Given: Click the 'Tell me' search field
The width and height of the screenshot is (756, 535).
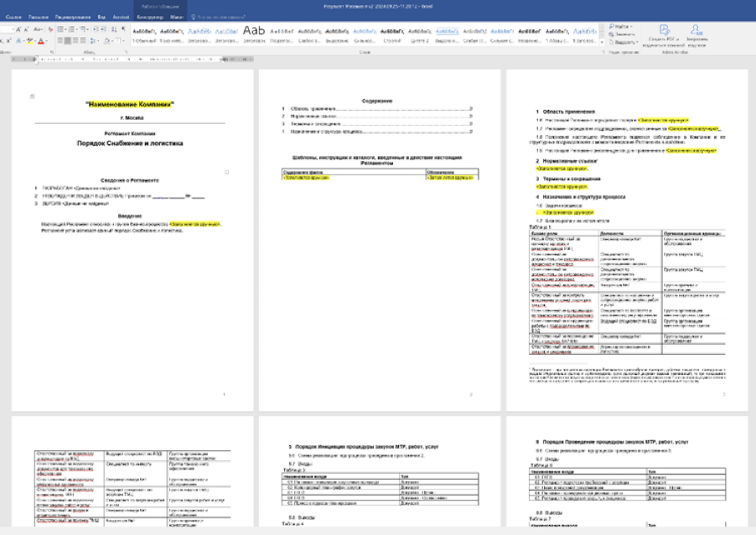Looking at the screenshot, I should [x=222, y=17].
